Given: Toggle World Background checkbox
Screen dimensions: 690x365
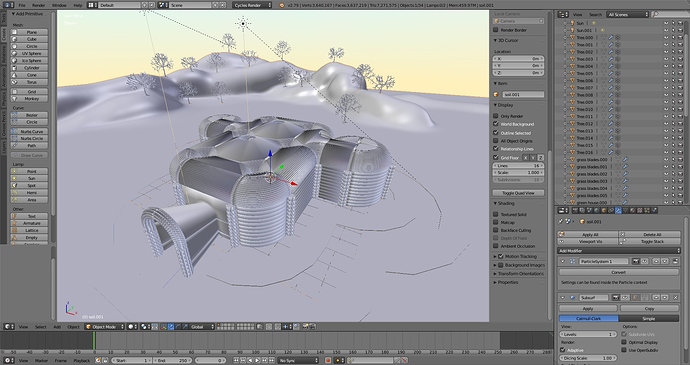Looking at the screenshot, I should click(x=496, y=124).
